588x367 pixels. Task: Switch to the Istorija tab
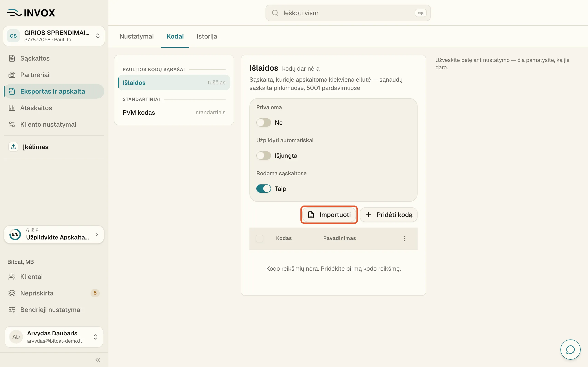pos(207,36)
